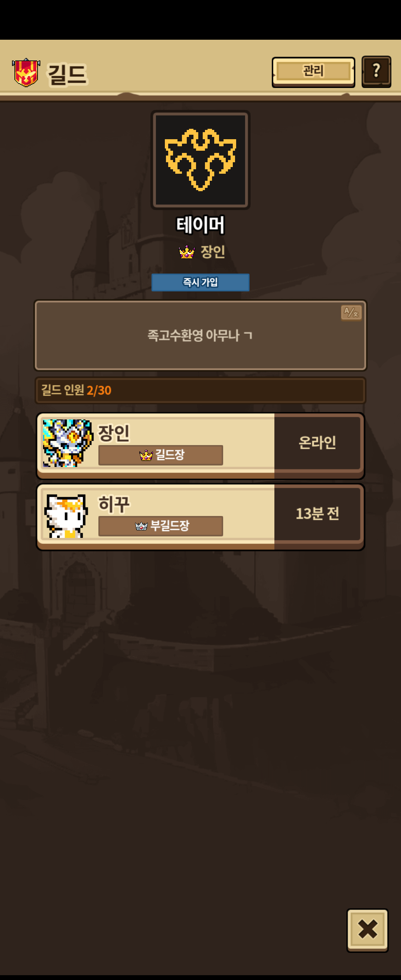Tap the 길드 인원 2/30 member count bar

200,390
